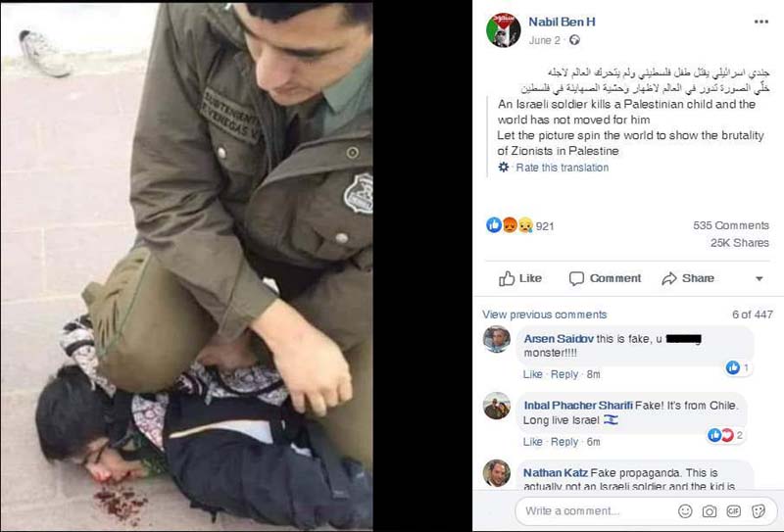Screen dimensions: 784x532
Task: Open Nabil Ben H profile picture
Action: pyautogui.click(x=503, y=30)
